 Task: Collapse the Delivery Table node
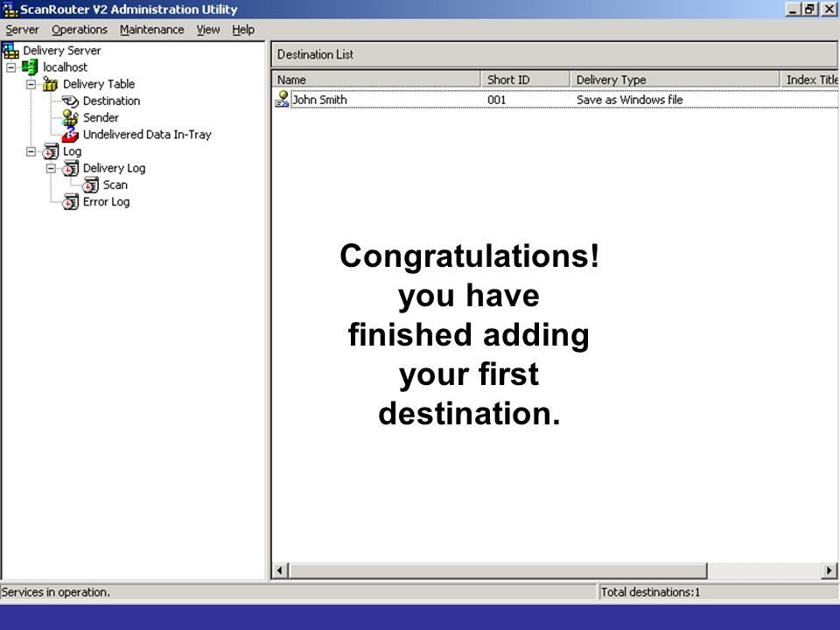[31, 84]
